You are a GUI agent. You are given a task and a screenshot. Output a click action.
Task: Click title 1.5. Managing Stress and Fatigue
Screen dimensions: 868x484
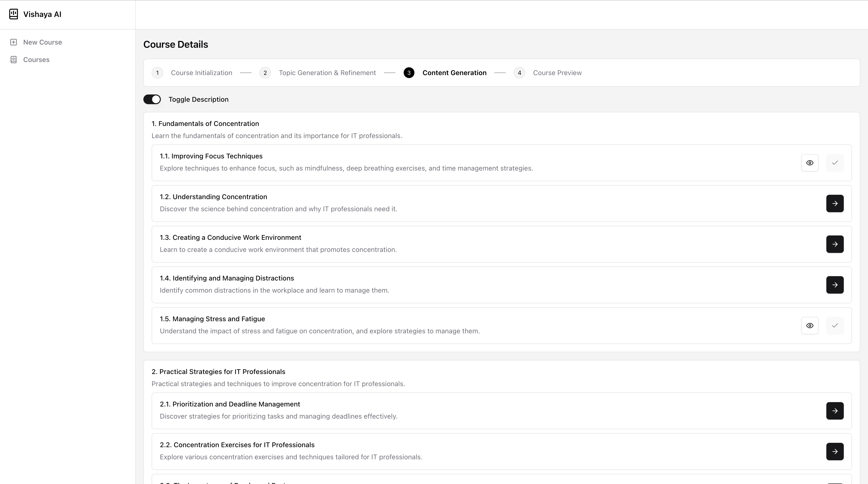212,319
